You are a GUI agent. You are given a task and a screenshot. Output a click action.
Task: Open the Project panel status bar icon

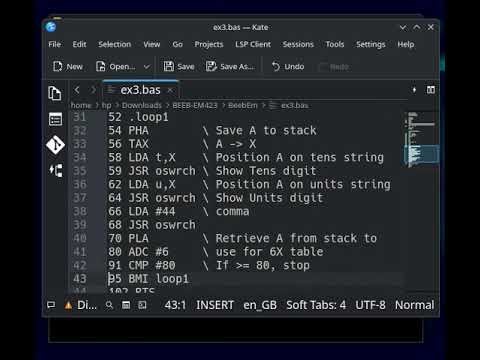pos(126,305)
